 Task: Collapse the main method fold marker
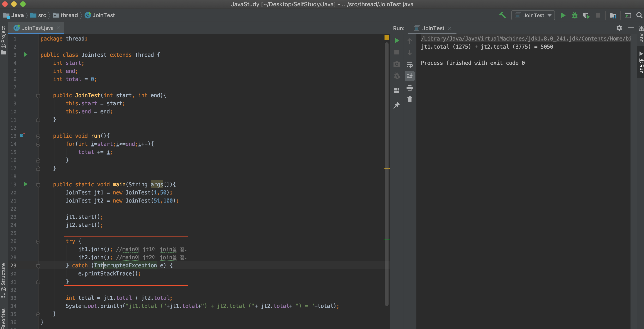point(38,185)
